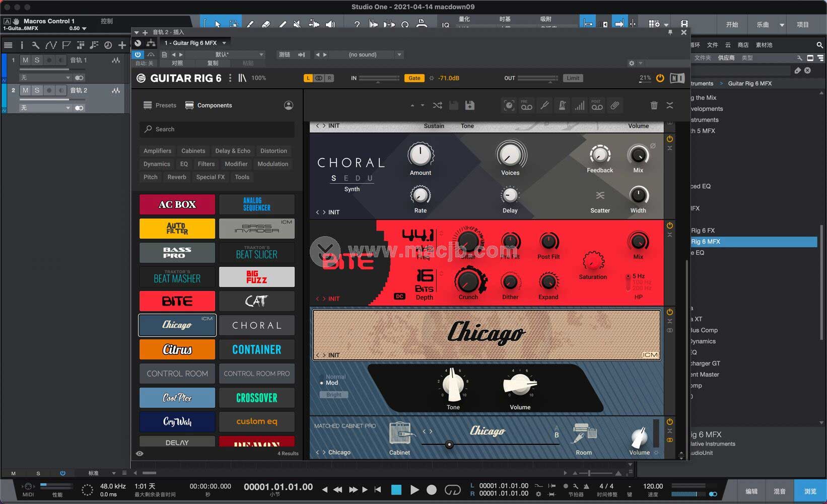This screenshot has width=827, height=504.
Task: Open the three-dot menu next to Guitar Rig 6
Action: point(230,78)
